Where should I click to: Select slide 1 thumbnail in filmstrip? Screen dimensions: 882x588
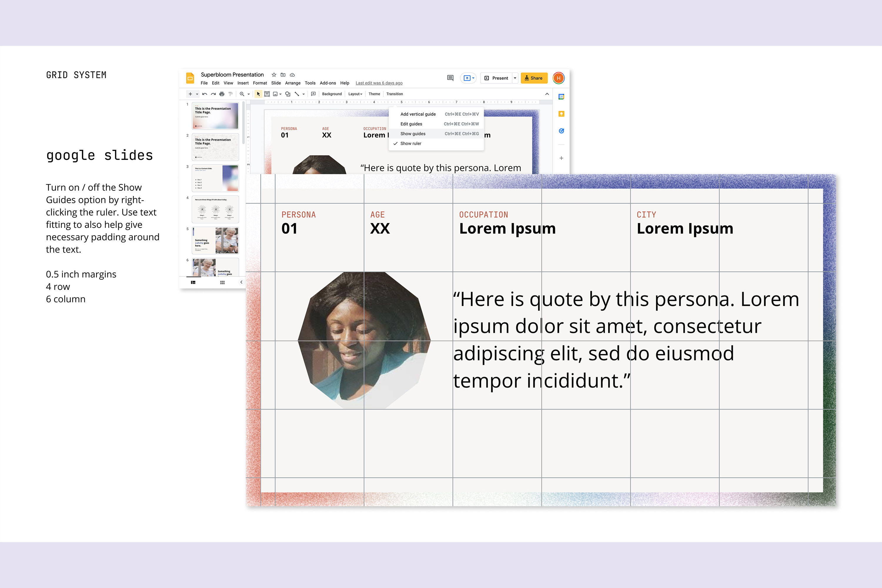coord(215,116)
